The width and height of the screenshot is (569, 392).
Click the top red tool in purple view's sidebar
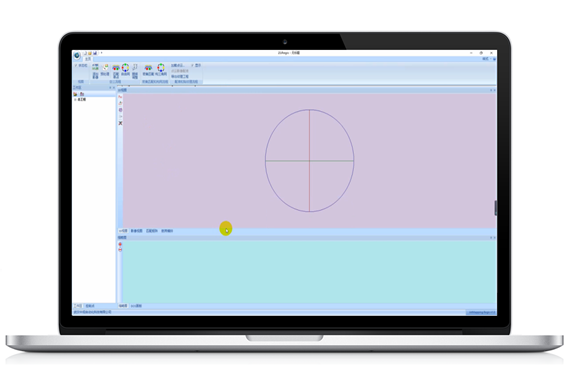(120, 97)
